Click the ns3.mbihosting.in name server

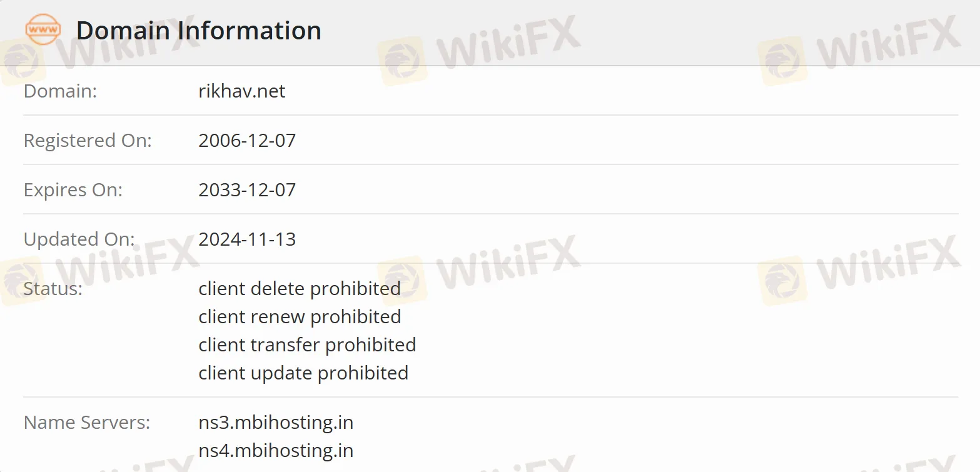point(276,423)
